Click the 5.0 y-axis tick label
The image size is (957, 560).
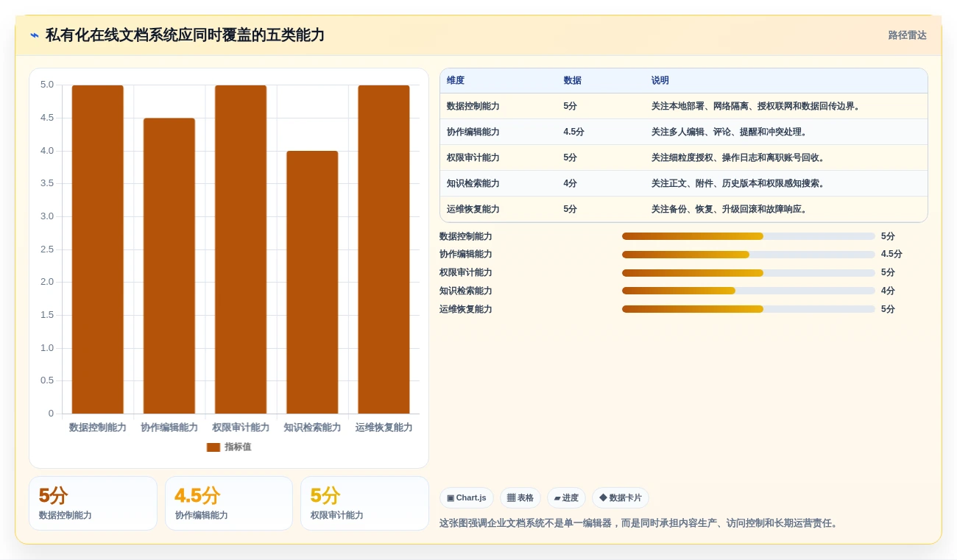click(47, 85)
